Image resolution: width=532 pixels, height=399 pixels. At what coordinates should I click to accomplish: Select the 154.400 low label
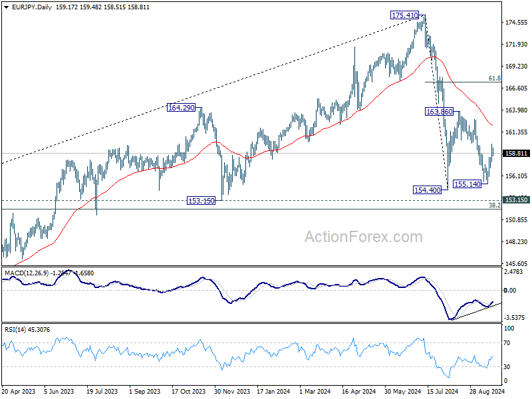427,190
